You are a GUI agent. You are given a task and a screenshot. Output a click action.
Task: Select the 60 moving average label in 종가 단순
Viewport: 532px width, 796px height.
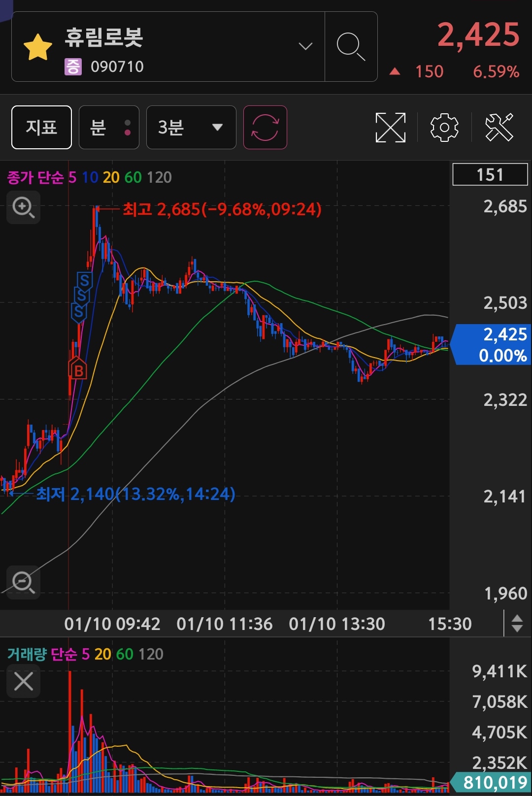(x=133, y=177)
